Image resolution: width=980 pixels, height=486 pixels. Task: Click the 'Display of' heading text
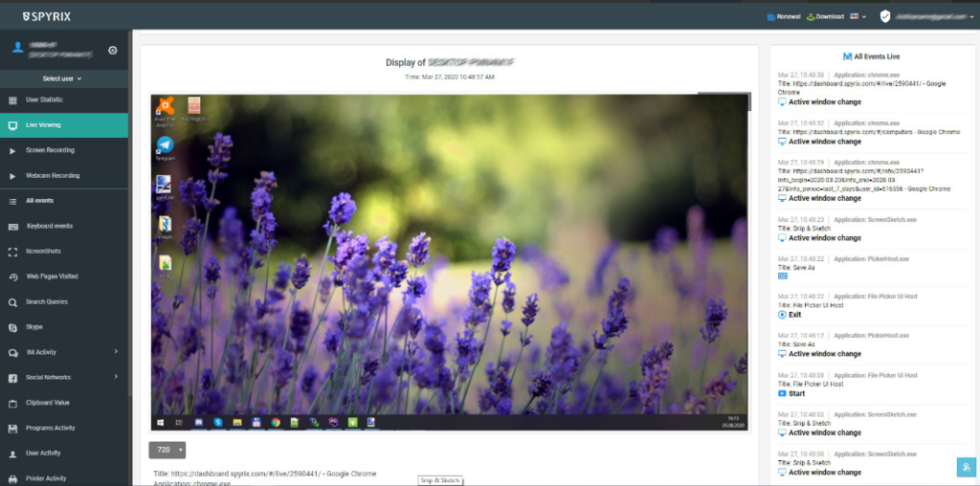click(406, 62)
